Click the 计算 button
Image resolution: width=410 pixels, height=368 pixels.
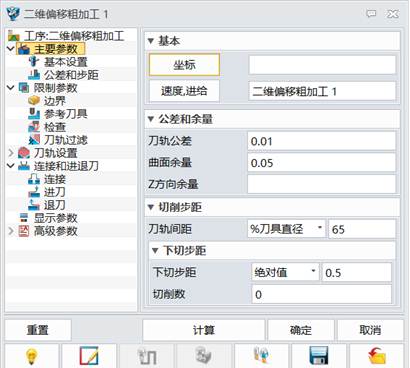point(204,330)
